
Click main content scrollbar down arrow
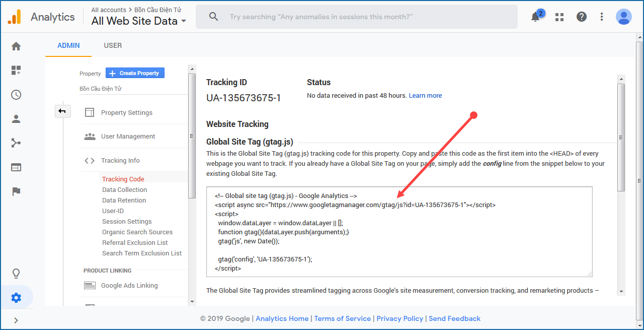point(621,291)
